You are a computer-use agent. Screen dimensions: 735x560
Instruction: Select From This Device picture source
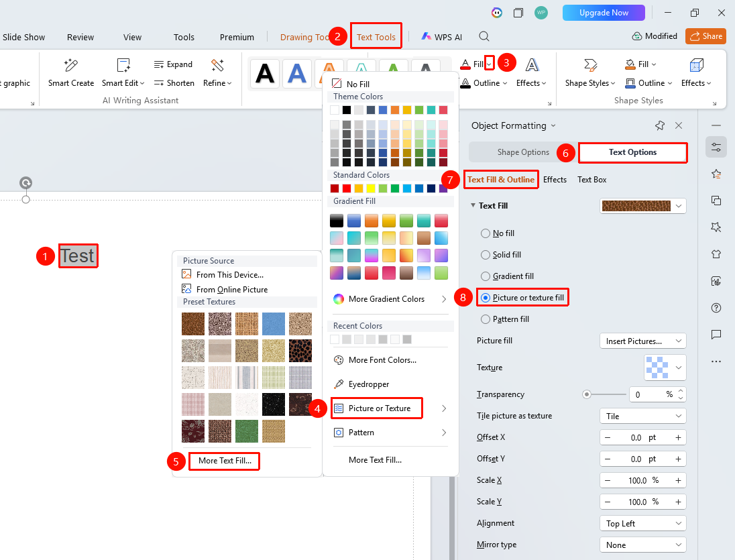click(222, 274)
